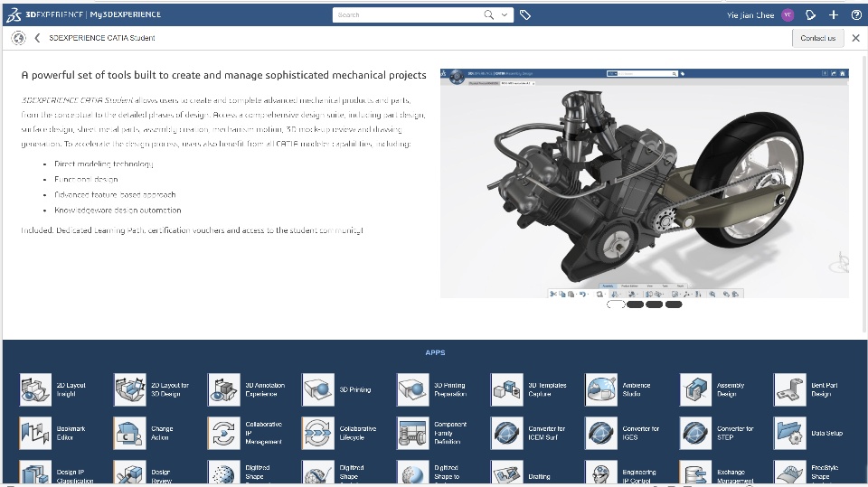Open the Design IP Classification app
Image resolution: width=868 pixels, height=487 pixels.
pos(35,473)
